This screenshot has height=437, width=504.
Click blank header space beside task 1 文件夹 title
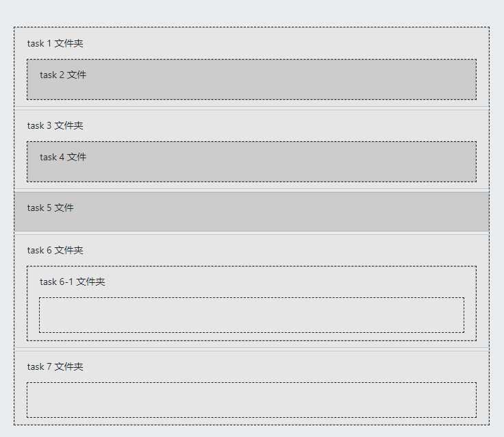point(274,44)
